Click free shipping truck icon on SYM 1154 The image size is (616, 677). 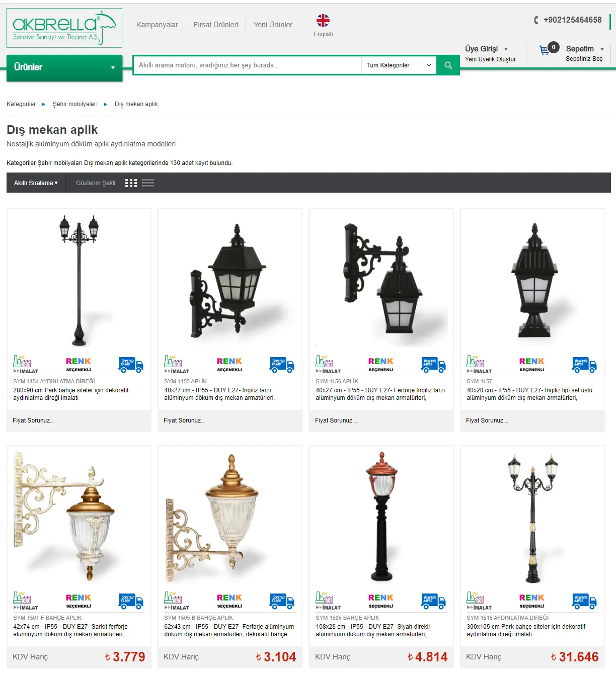pos(131,365)
